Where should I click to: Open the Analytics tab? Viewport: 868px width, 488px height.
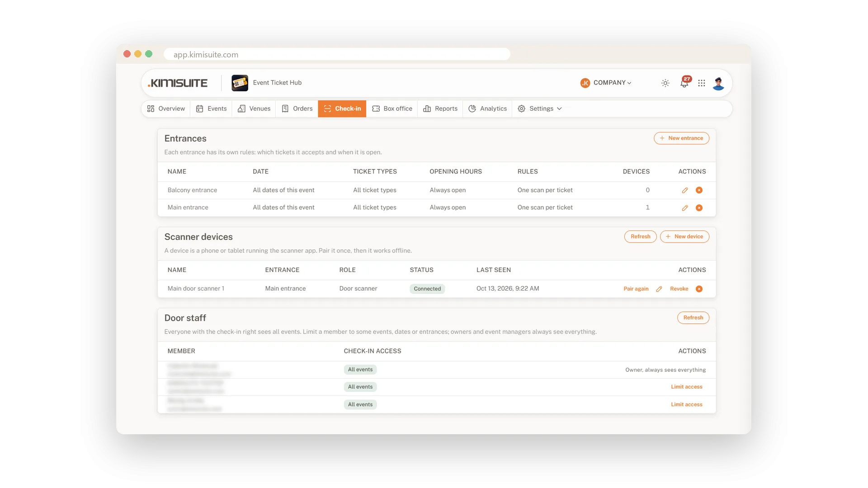click(x=487, y=109)
